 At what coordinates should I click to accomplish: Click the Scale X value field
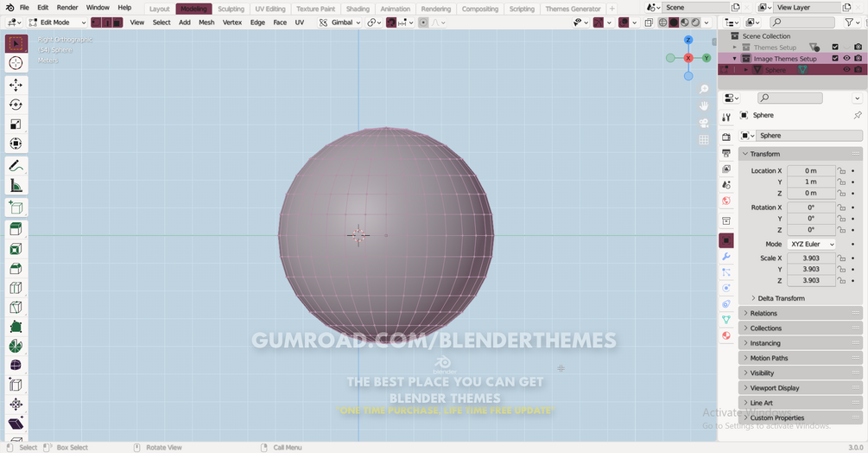point(811,258)
